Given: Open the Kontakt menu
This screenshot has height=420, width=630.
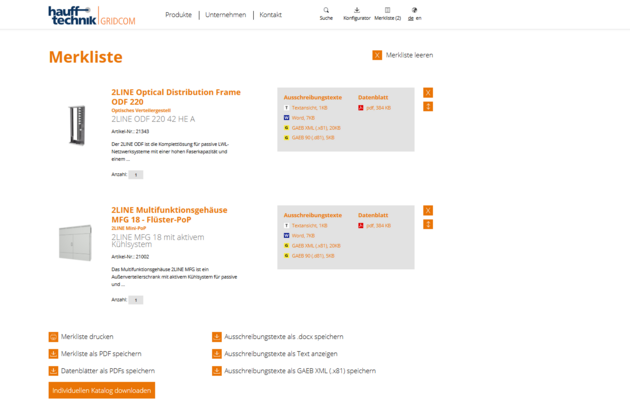Looking at the screenshot, I should pos(270,15).
